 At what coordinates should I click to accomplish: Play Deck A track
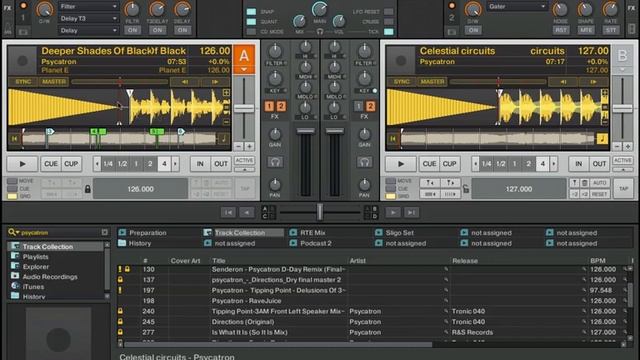22,164
